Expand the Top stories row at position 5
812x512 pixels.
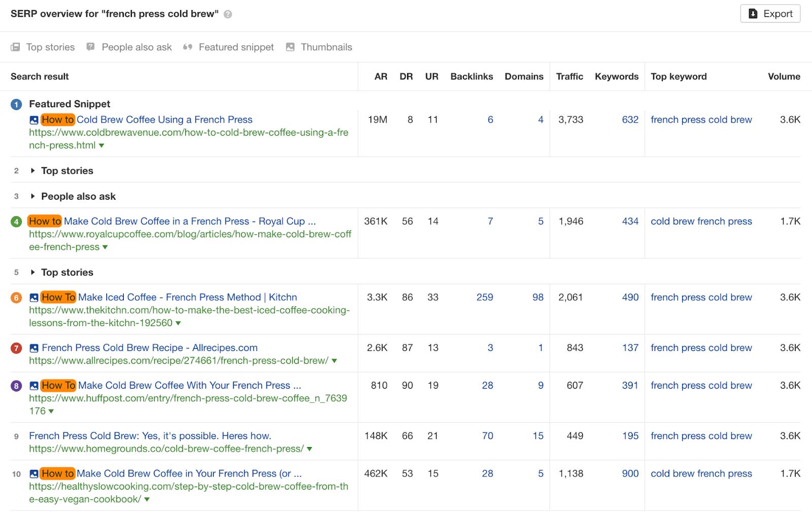click(33, 272)
